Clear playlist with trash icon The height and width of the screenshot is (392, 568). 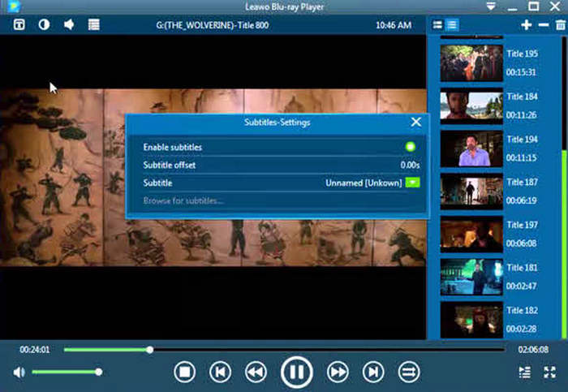[x=561, y=25]
